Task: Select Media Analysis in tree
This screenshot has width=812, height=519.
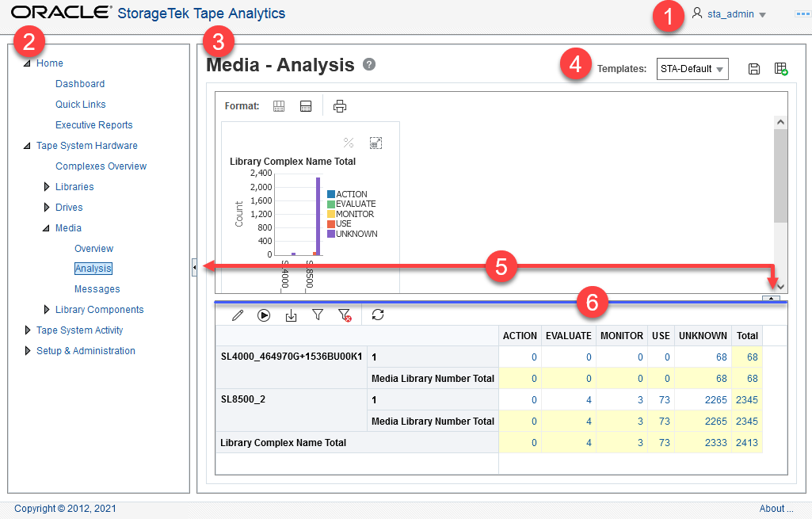Action: pos(93,269)
